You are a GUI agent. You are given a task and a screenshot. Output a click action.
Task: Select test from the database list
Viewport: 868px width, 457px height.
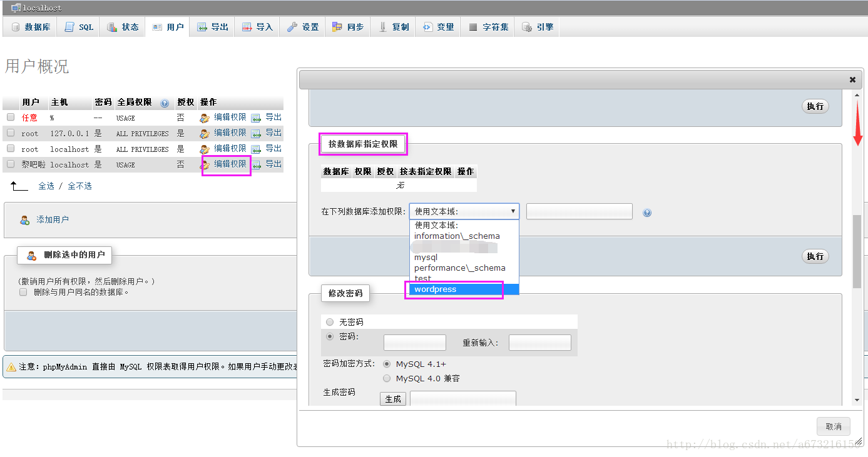tap(464, 278)
